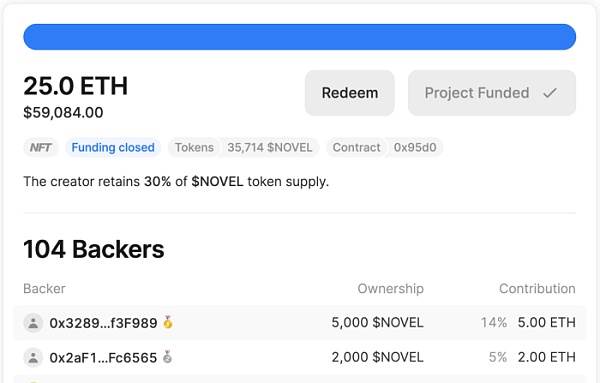Click the NFT badge
This screenshot has width=600, height=383.
click(x=41, y=147)
